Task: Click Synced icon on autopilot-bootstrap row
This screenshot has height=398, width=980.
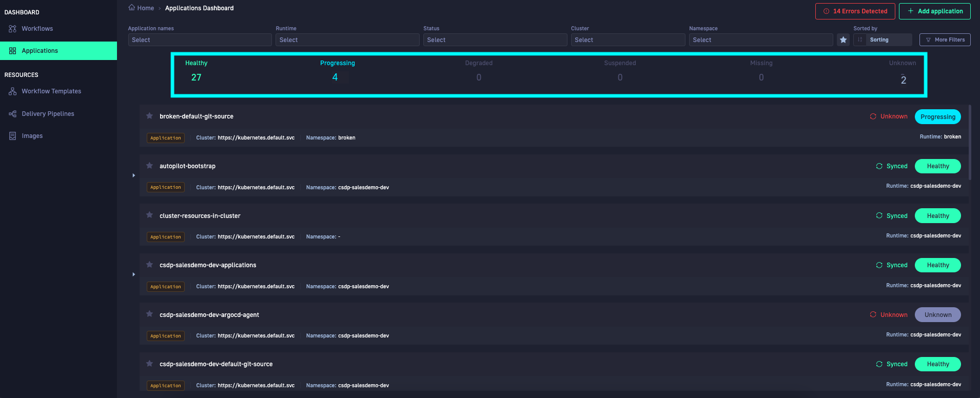Action: pyautogui.click(x=879, y=166)
